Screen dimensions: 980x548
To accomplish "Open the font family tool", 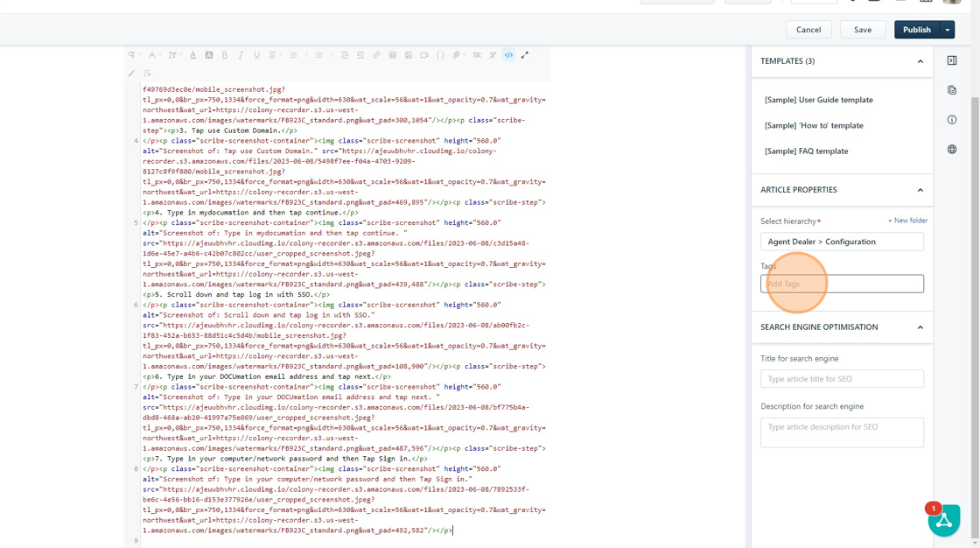I will coord(153,55).
